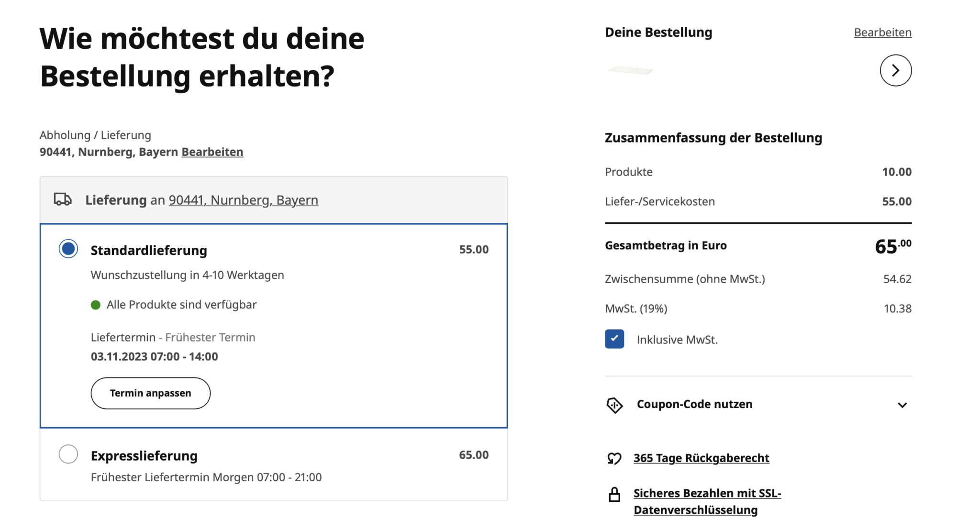The image size is (980, 520).
Task: Open Bearbeiten link next to Deine Bestellung
Action: pos(882,33)
